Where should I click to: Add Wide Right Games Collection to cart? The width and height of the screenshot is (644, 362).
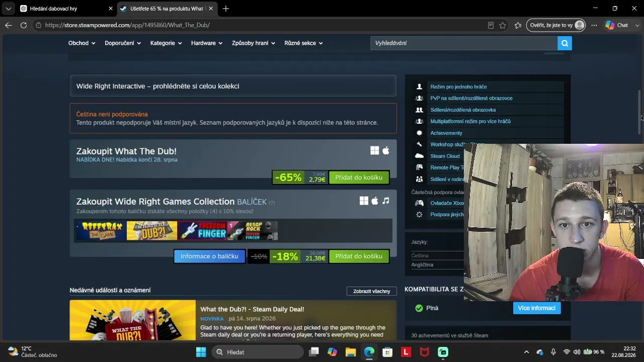point(359,256)
